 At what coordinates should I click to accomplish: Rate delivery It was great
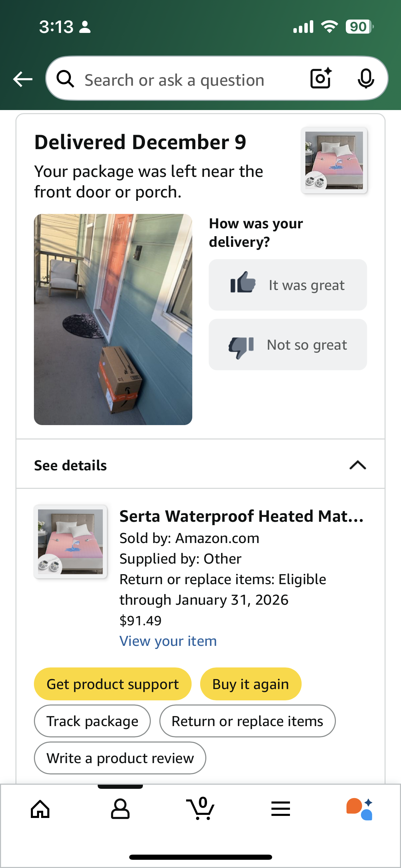[x=288, y=285]
